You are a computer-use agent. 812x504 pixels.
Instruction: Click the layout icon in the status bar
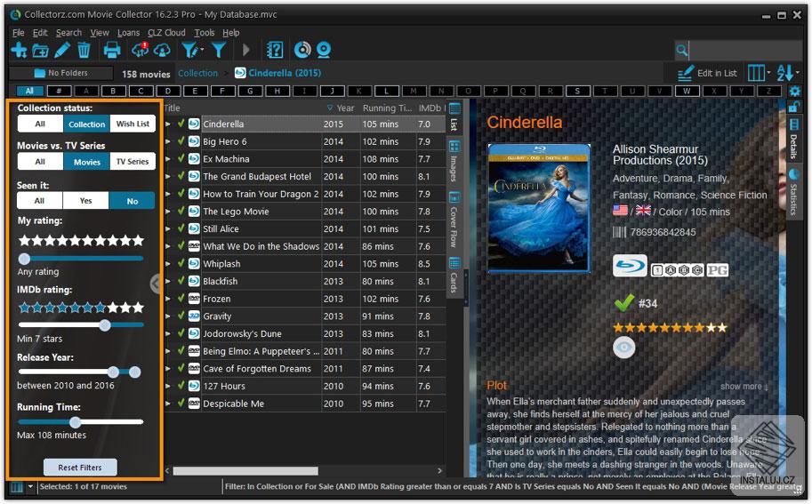[x=17, y=487]
